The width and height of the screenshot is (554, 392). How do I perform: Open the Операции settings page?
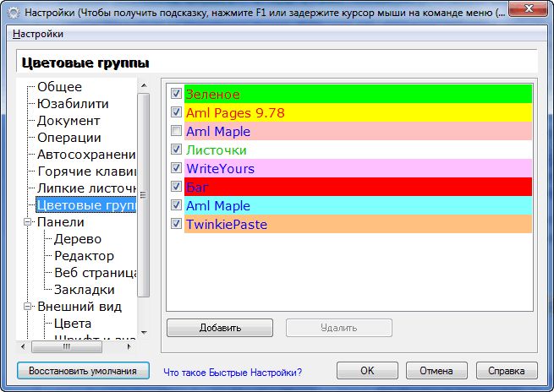tap(69, 138)
